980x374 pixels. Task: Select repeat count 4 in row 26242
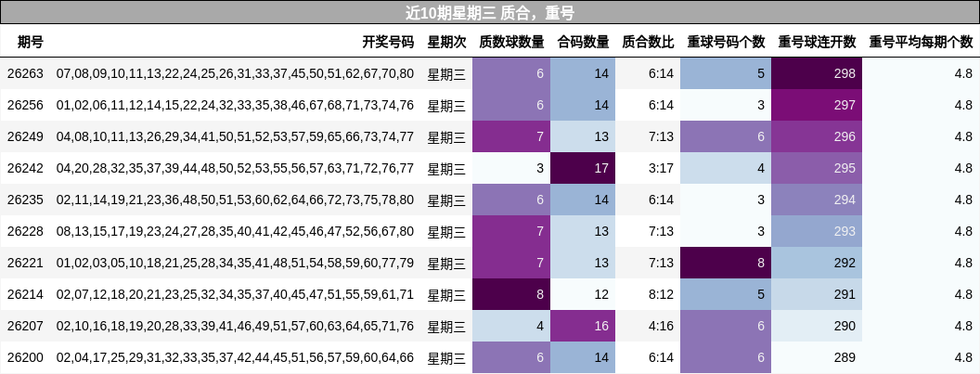coord(727,168)
